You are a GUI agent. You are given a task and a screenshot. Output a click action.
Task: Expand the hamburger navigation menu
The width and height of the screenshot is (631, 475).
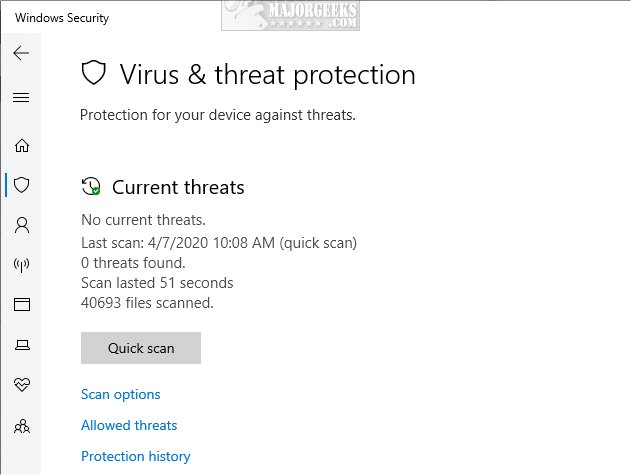(x=21, y=97)
